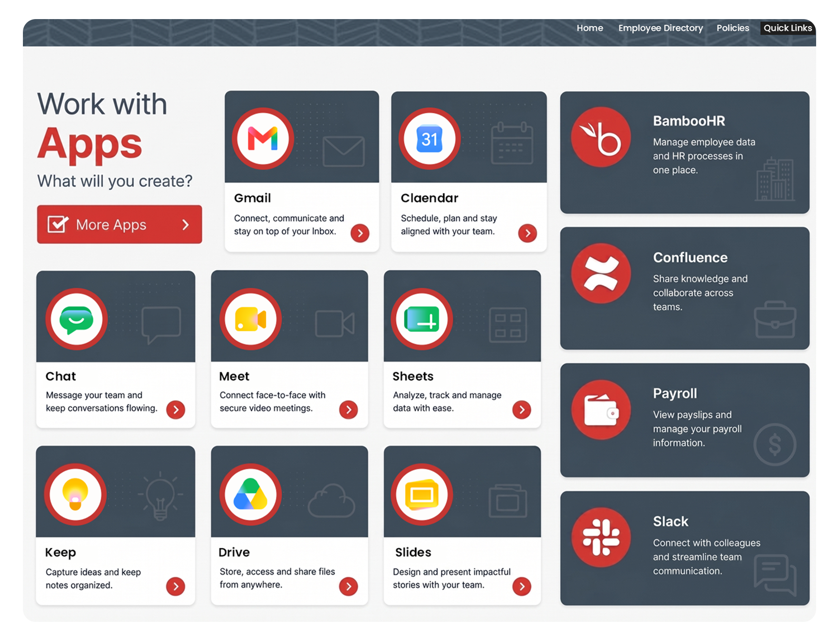Click "Manage employee data and HR processes" text

[704, 156]
